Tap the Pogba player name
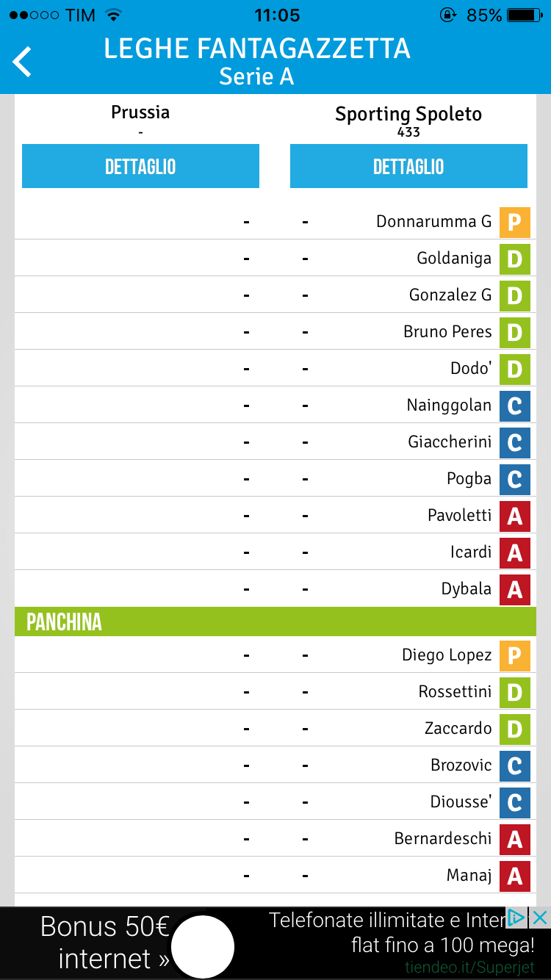 tap(469, 479)
